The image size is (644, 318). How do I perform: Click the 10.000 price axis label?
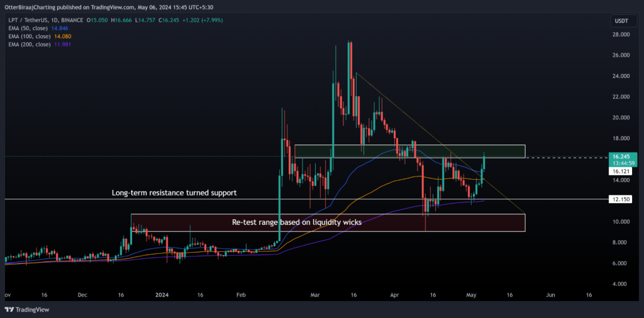tap(620, 222)
